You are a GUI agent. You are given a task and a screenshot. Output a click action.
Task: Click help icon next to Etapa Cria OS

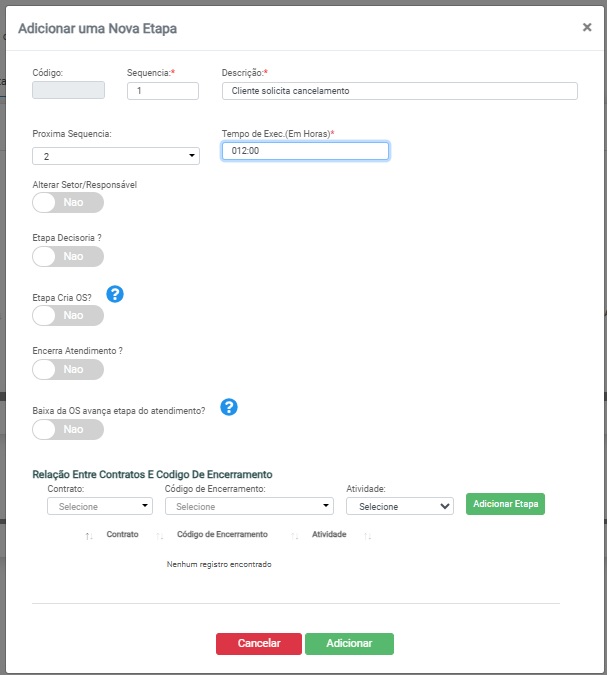click(115, 294)
